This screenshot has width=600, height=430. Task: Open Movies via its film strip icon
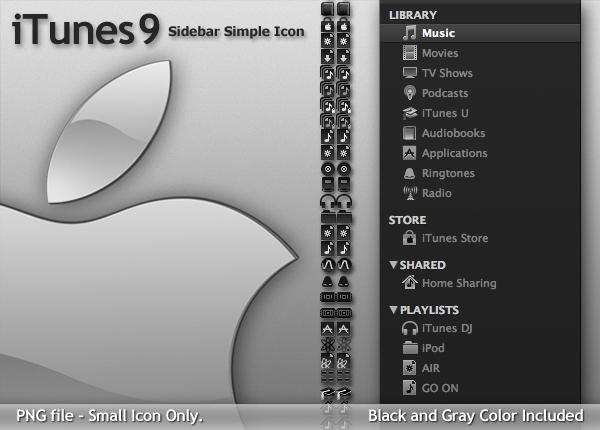(410, 53)
